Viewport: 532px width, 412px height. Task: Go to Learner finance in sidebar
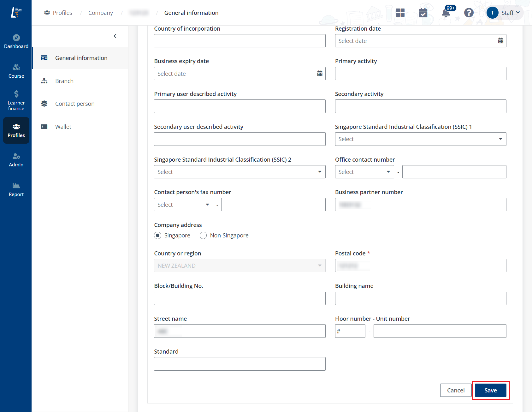tap(16, 100)
